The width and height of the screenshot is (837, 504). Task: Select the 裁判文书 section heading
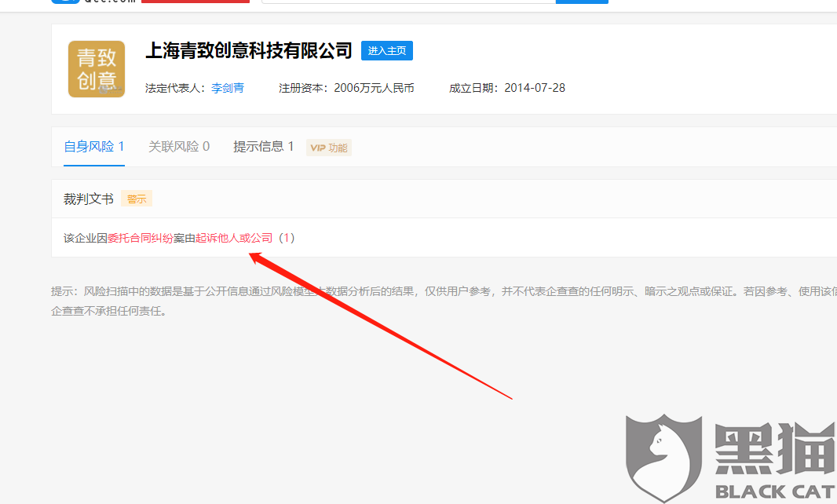pyautogui.click(x=89, y=199)
